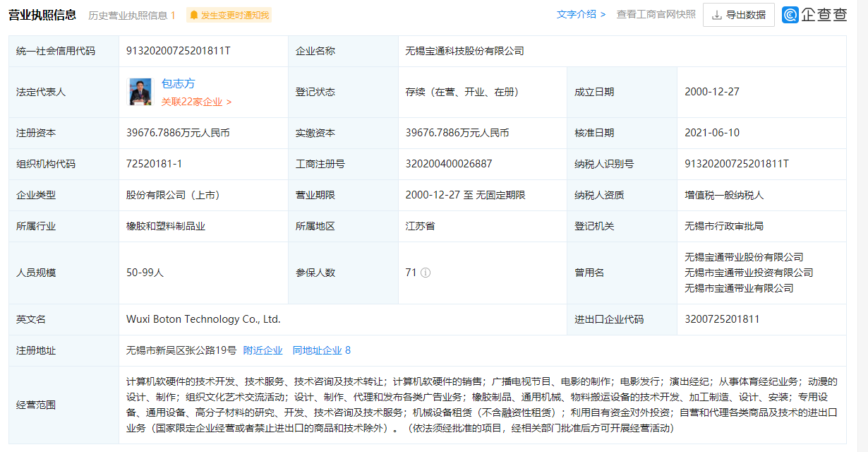This screenshot has height=452, width=868.
Task: Click the 导出数据 button
Action: (738, 15)
